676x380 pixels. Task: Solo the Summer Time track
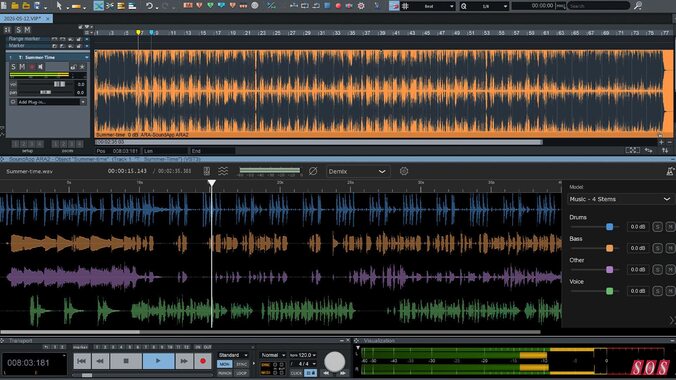click(x=13, y=67)
